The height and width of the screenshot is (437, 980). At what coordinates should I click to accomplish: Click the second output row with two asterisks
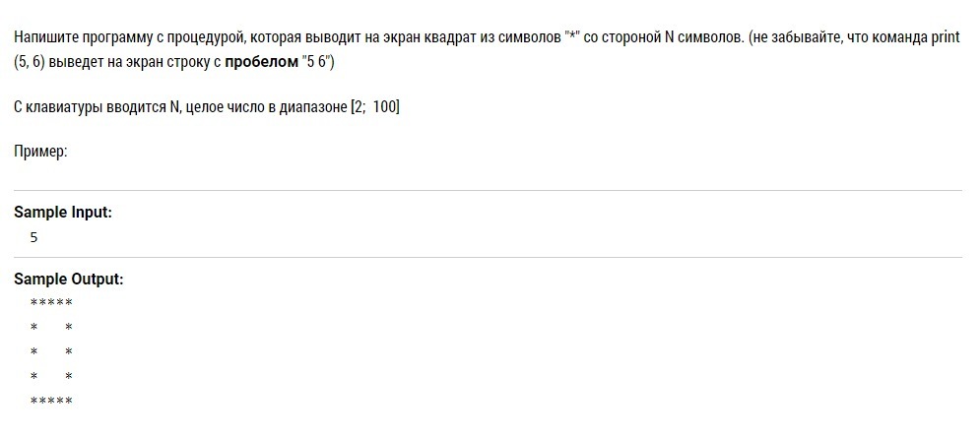(51, 328)
